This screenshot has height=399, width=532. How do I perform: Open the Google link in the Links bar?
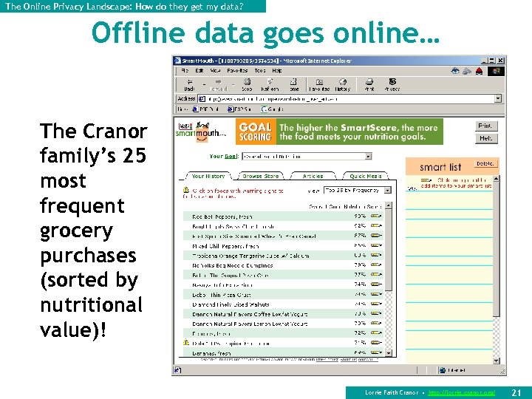[x=272, y=109]
